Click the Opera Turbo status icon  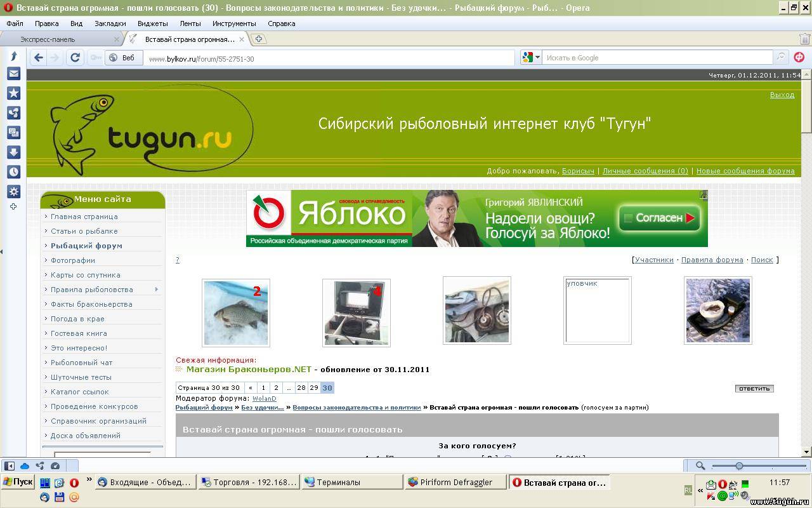(55, 465)
